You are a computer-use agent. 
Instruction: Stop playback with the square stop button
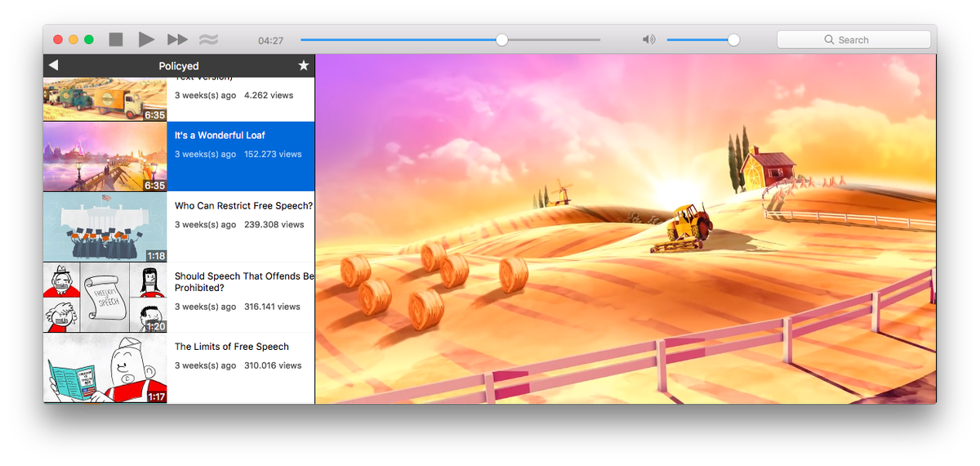pyautogui.click(x=116, y=39)
